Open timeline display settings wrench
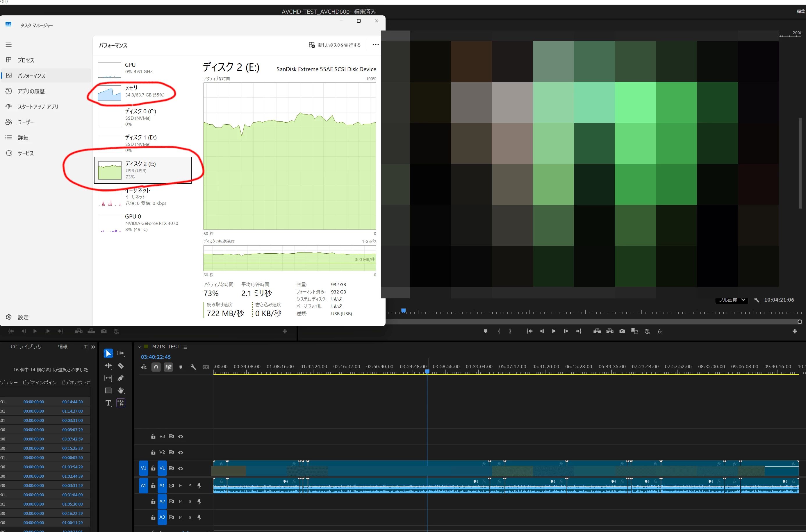Screen dimensions: 806x532 [193, 367]
